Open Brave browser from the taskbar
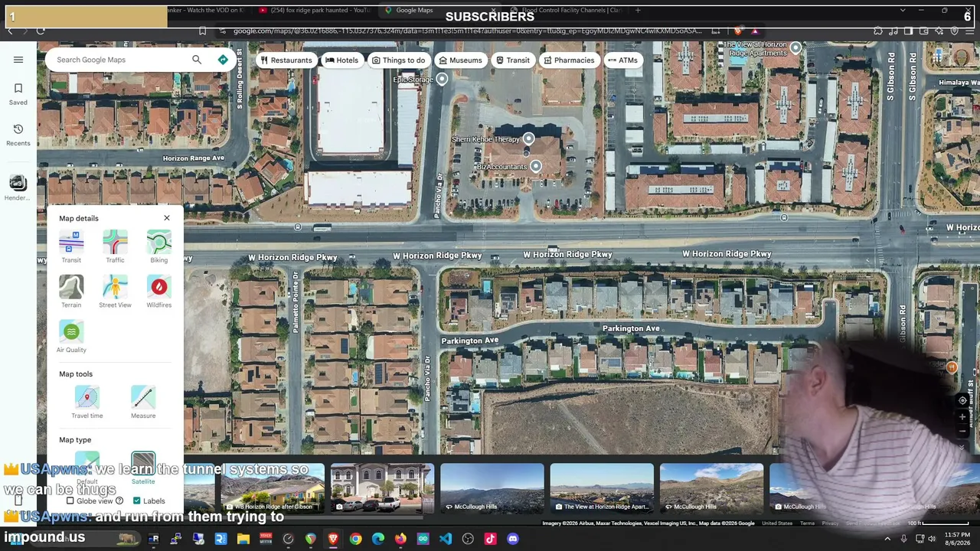The width and height of the screenshot is (980, 551). click(x=333, y=539)
